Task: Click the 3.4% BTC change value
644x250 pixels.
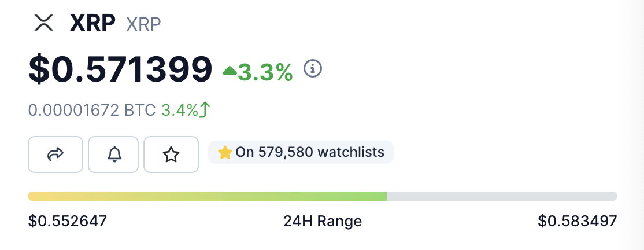Action: (179, 109)
